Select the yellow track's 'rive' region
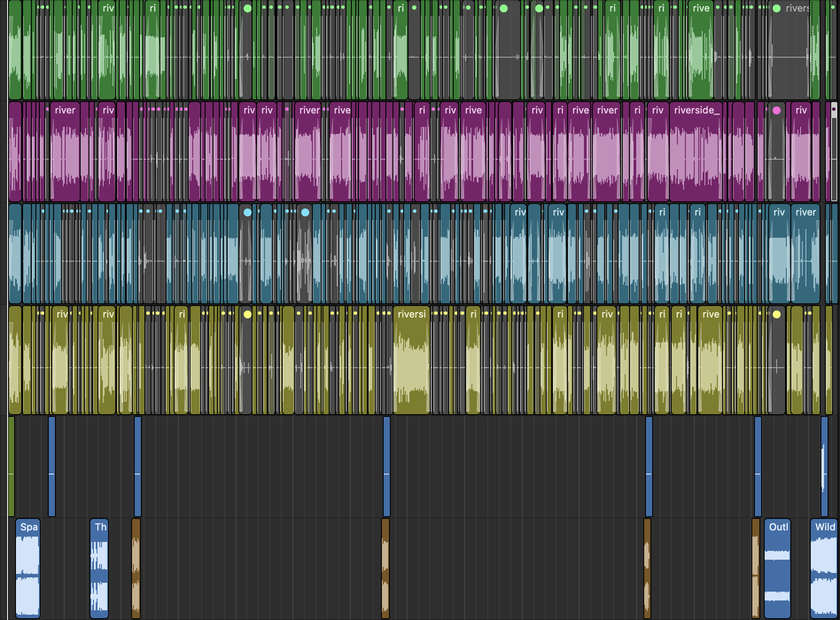 point(710,360)
